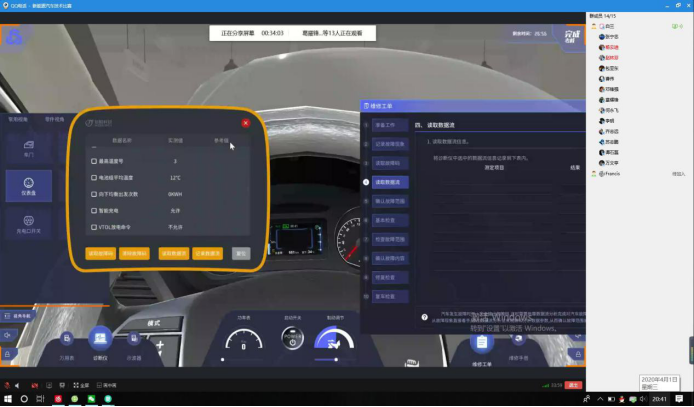
Task: Click the Windows Start button in taskbar
Action: click(x=7, y=398)
